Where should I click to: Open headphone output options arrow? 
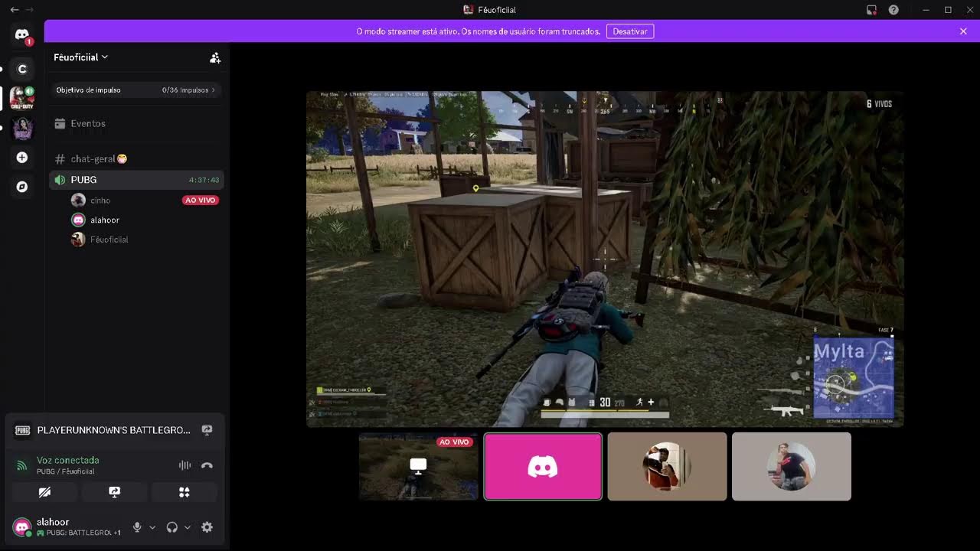[188, 527]
